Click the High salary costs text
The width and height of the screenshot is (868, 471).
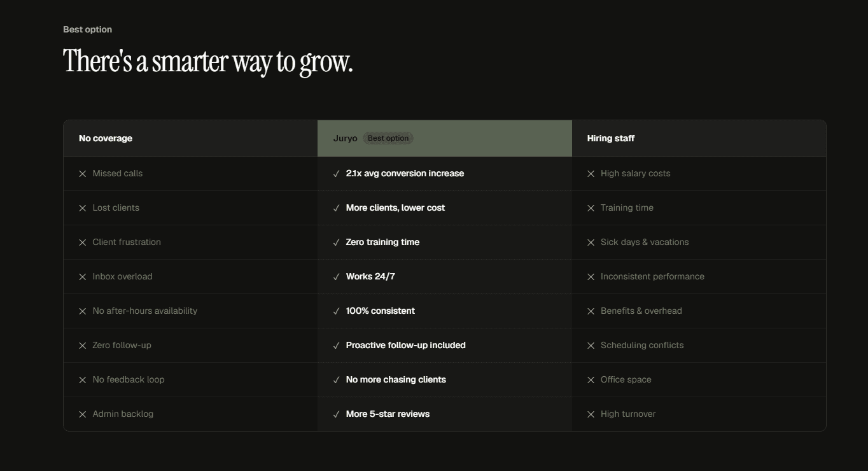pyautogui.click(x=636, y=173)
